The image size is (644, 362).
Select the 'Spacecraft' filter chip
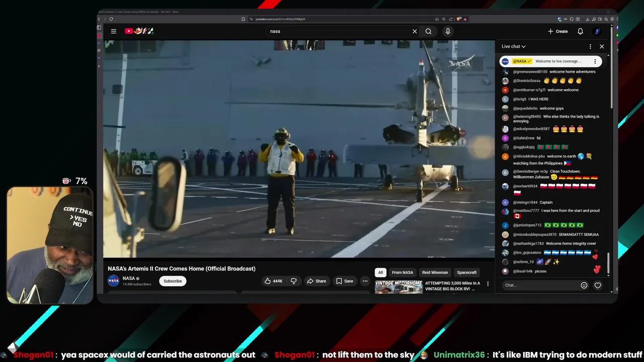[x=467, y=273]
